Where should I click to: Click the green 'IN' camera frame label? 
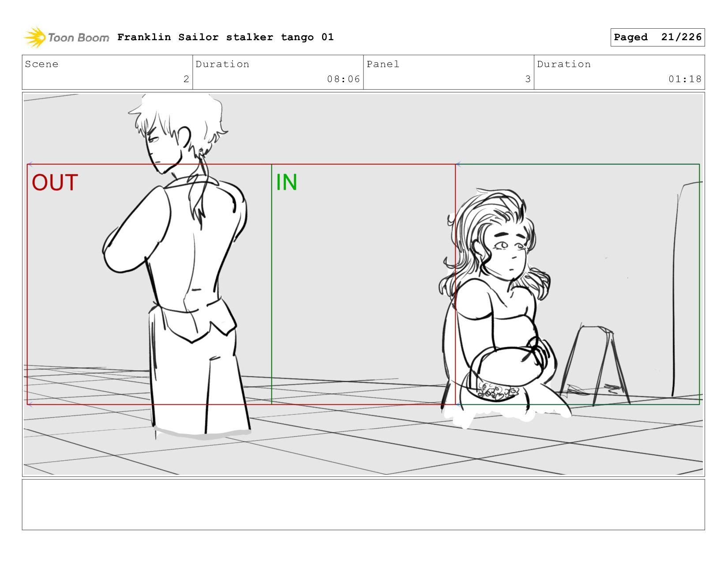[x=286, y=182]
